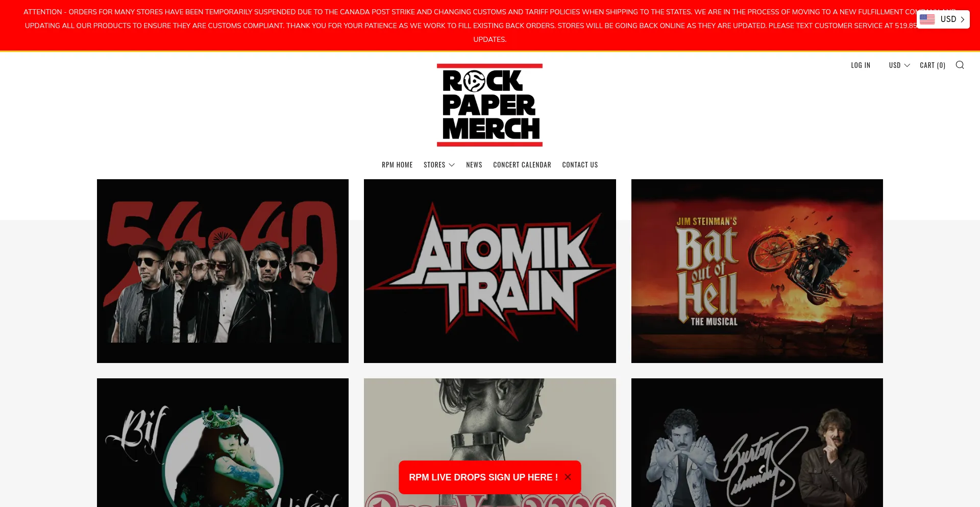Open the floating USD currency selector arrow

[x=962, y=19]
